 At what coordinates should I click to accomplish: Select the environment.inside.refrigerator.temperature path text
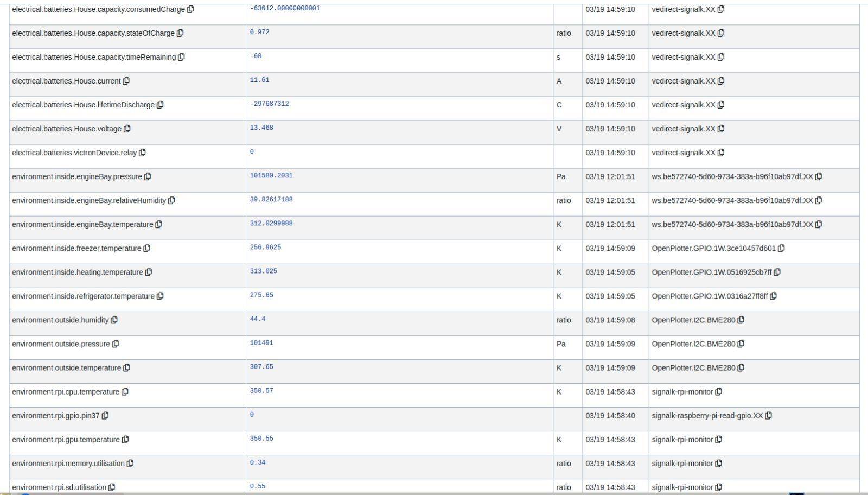click(x=83, y=296)
